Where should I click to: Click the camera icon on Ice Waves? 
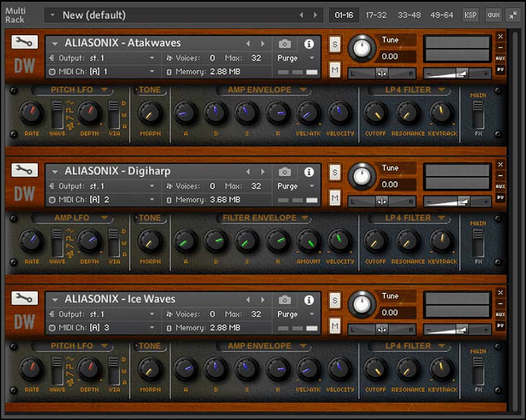click(x=285, y=299)
